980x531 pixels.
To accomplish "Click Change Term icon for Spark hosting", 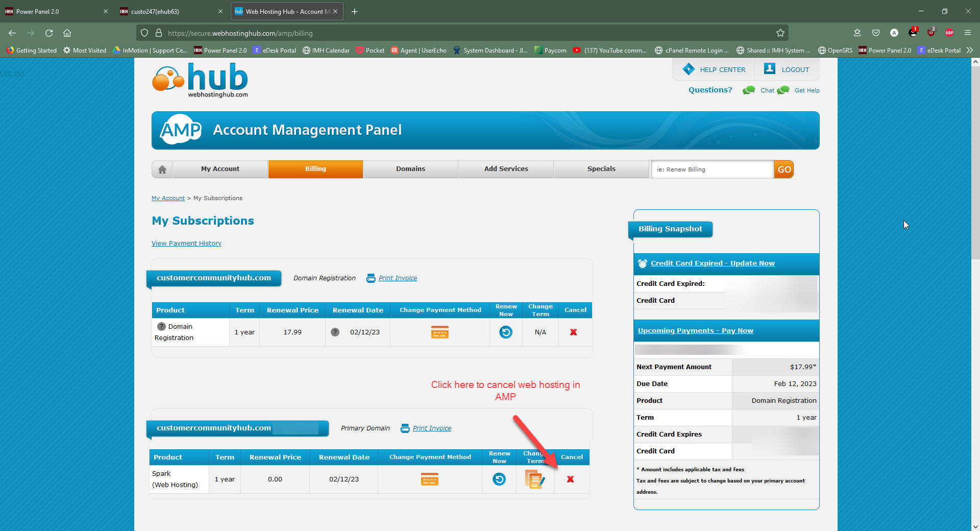I will tap(534, 479).
